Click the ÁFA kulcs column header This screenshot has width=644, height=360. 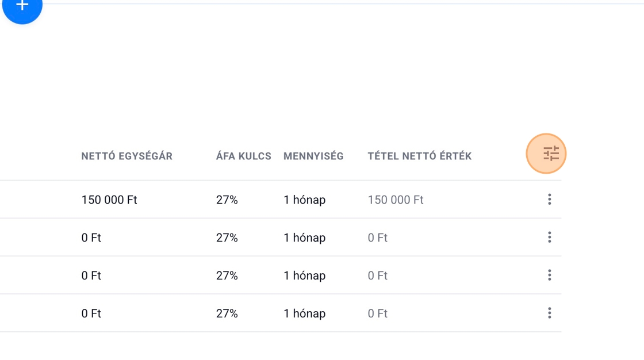(x=243, y=156)
